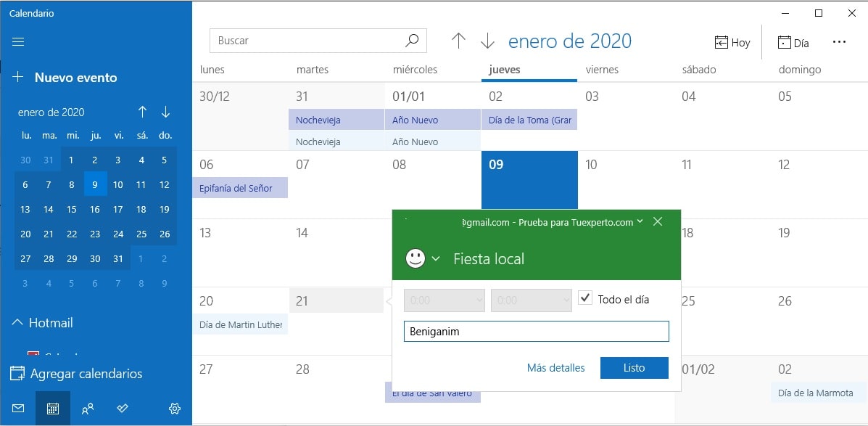
Task: Expand the emoji picker dropdown arrow
Action: pos(437,258)
